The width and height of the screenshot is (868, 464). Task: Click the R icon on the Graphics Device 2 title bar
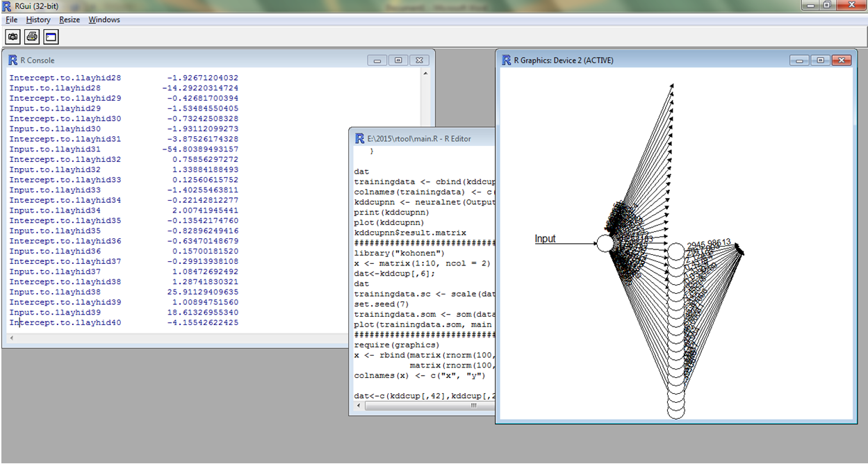(x=505, y=60)
